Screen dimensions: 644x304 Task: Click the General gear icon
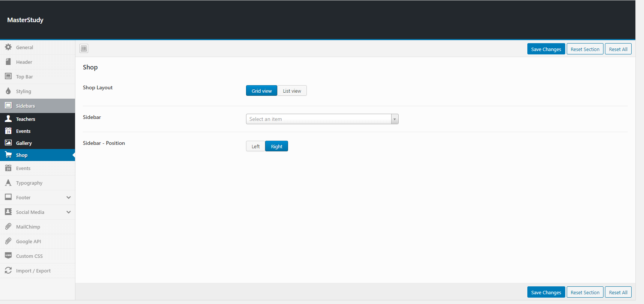point(8,47)
